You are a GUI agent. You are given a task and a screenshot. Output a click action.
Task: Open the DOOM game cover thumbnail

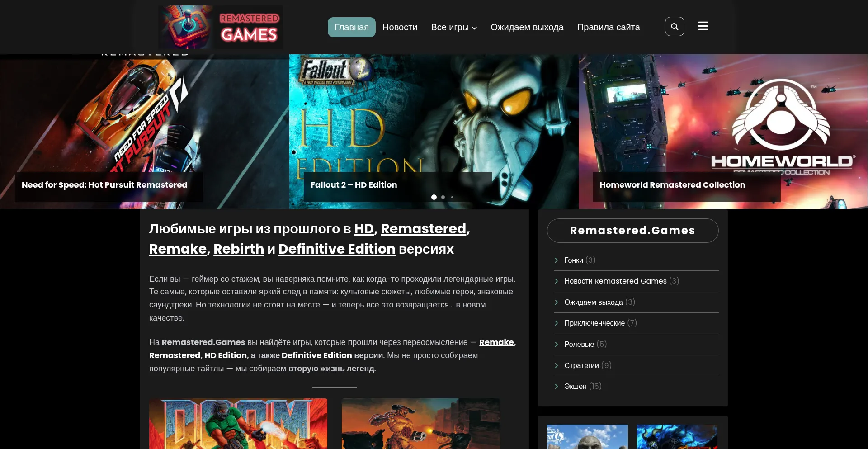[x=238, y=424]
